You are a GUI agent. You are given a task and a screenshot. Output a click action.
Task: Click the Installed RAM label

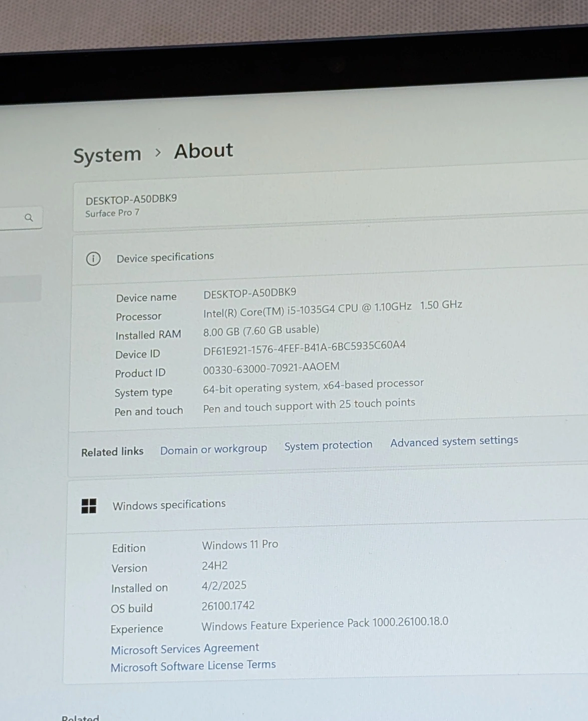coord(148,335)
